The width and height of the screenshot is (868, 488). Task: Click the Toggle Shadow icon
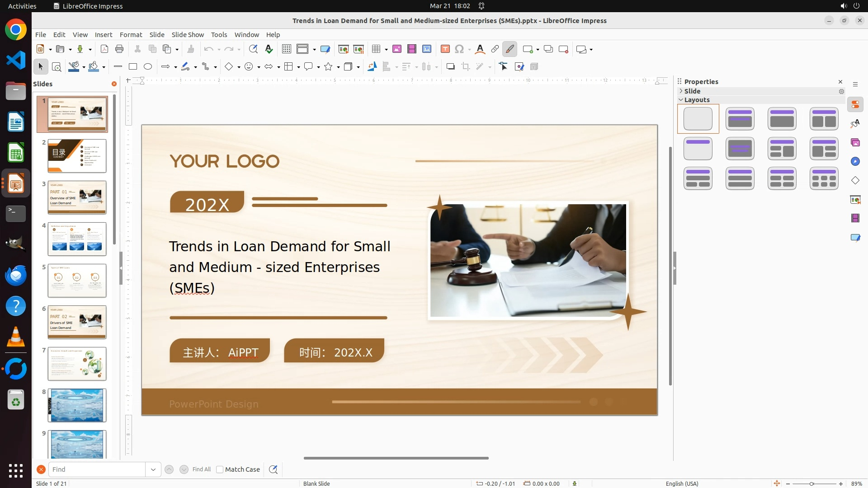(x=450, y=67)
